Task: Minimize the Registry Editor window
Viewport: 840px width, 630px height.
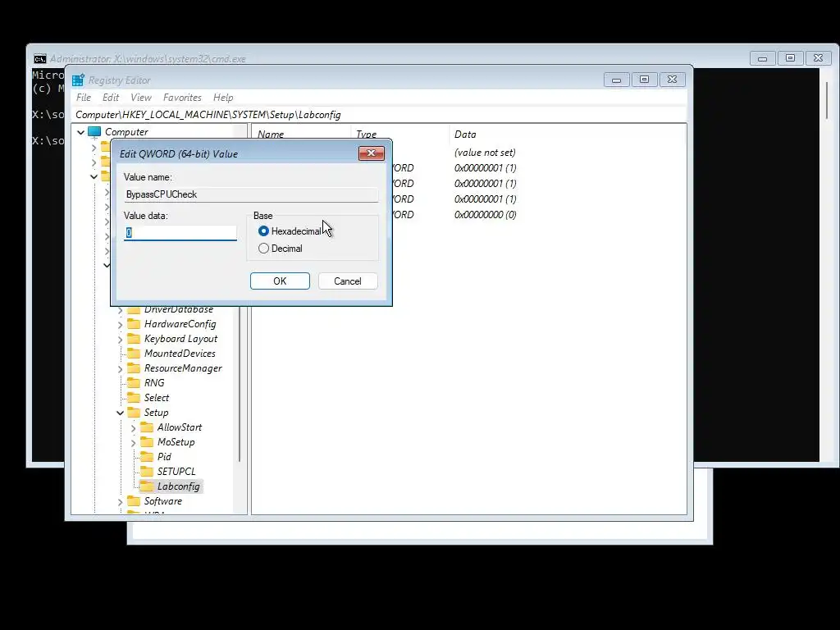Action: tap(617, 80)
